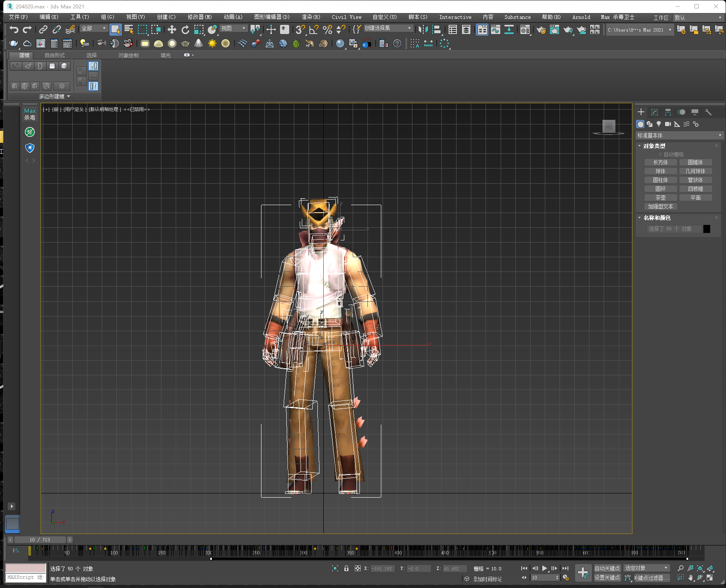726x588 pixels.
Task: Click the pink MAXScript listener field
Action: [x=26, y=568]
